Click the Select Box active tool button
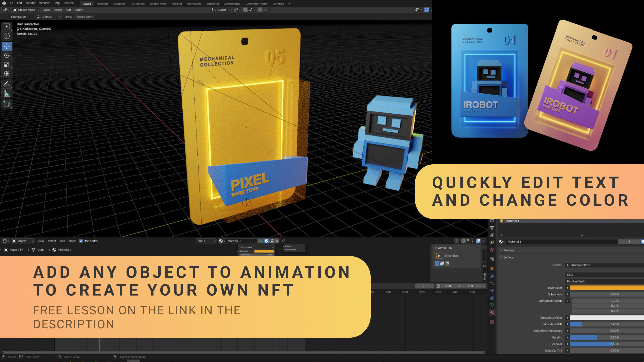 [439, 256]
